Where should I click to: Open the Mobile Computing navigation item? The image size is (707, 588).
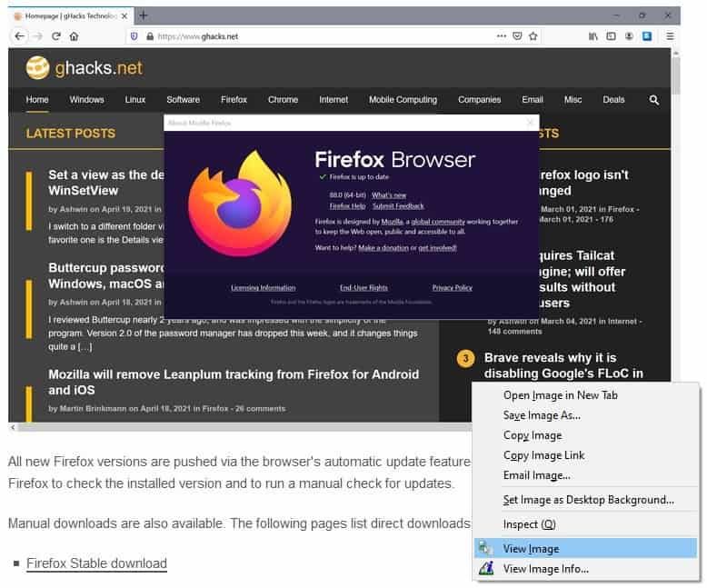tap(403, 100)
